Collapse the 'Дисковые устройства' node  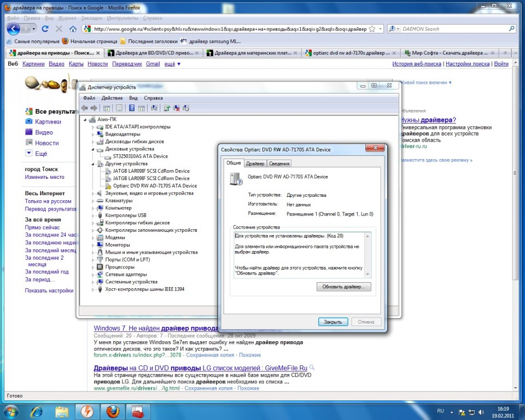coord(93,149)
